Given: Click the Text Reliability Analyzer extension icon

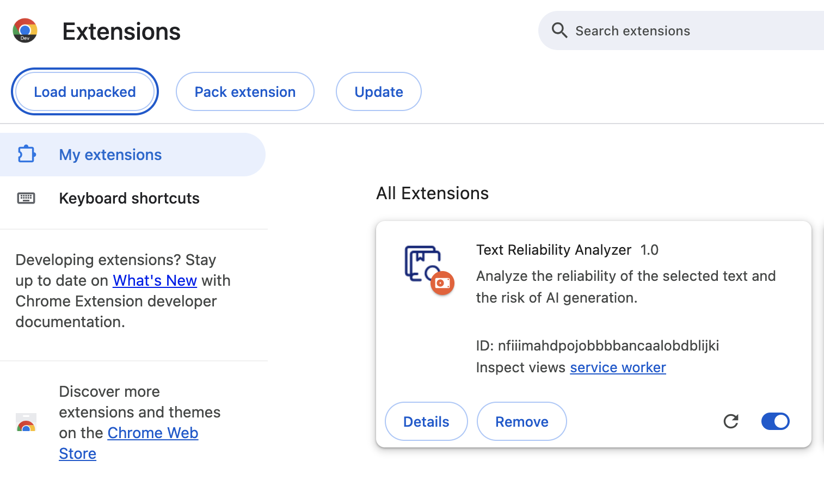Looking at the screenshot, I should pos(429,270).
